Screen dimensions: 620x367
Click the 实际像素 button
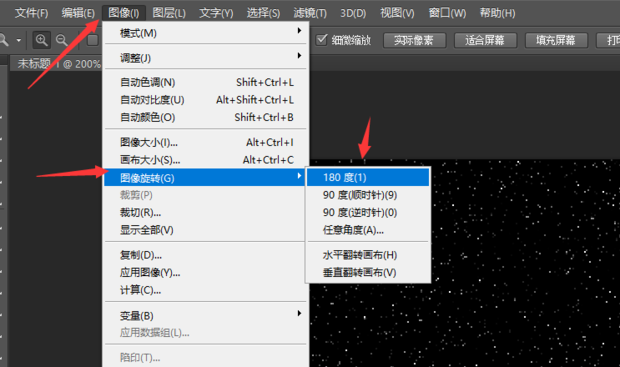414,40
